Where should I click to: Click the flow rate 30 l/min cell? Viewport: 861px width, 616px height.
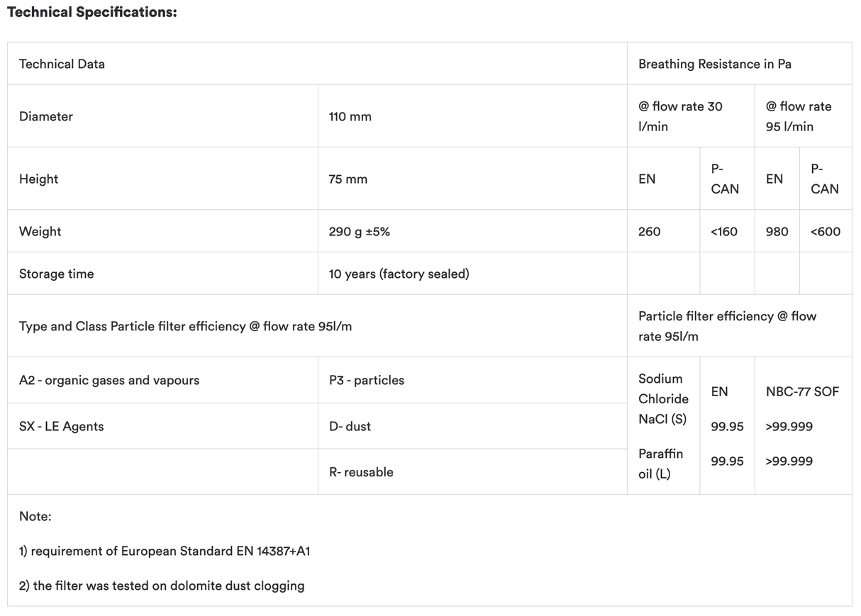(679, 116)
